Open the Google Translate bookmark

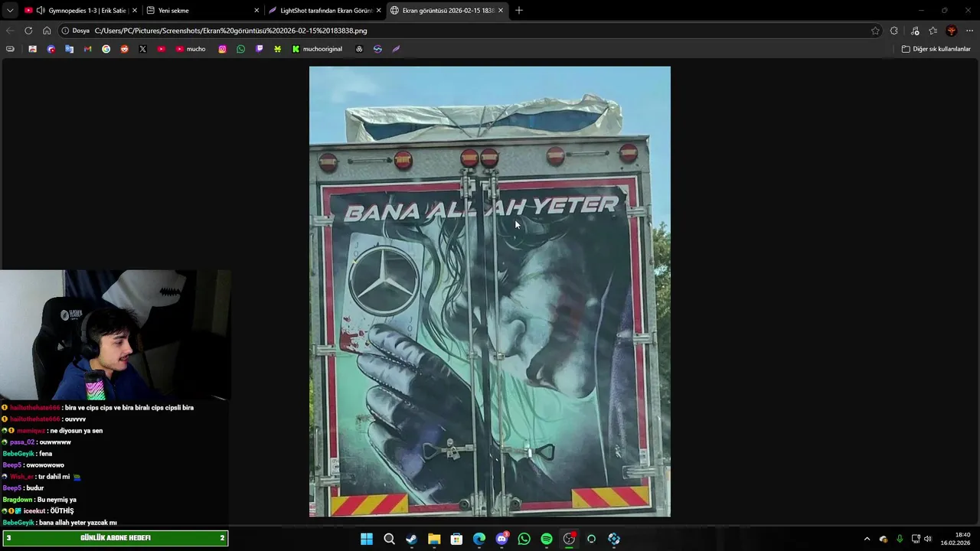(x=69, y=49)
